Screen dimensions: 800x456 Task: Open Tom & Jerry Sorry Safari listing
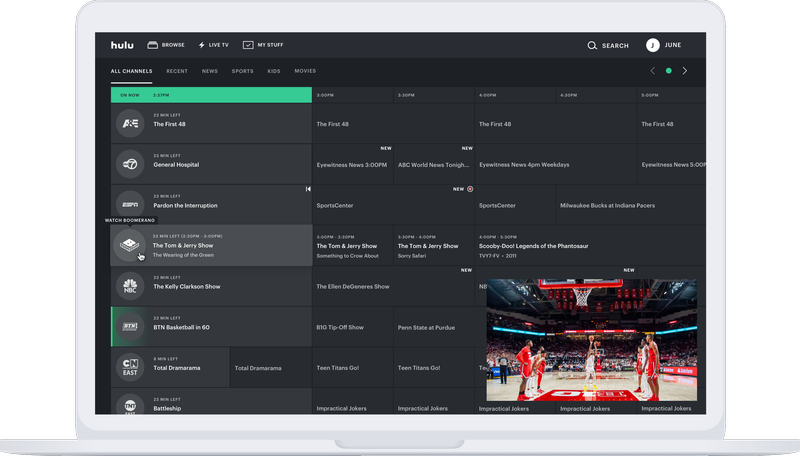point(434,245)
